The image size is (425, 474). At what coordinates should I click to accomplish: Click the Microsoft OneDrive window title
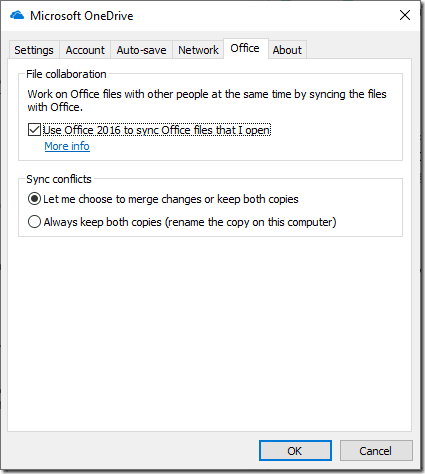point(82,16)
